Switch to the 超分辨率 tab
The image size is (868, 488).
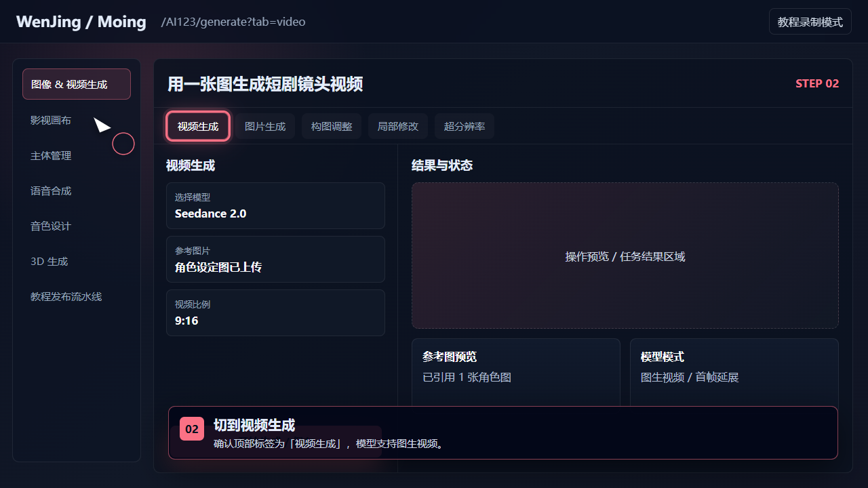[465, 126]
